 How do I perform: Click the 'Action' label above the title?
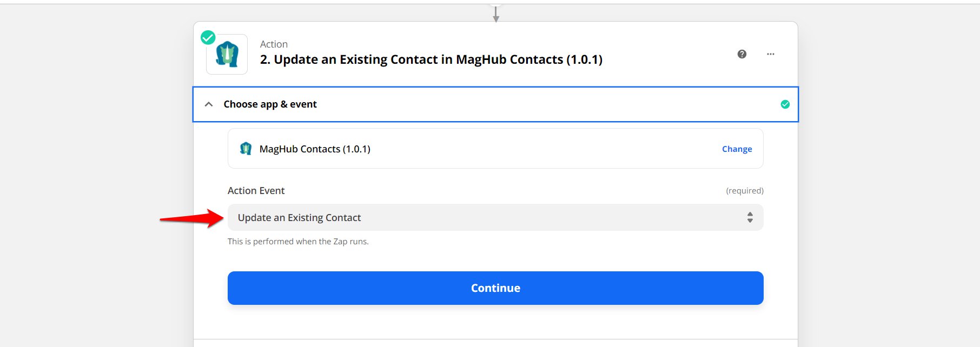[x=274, y=44]
